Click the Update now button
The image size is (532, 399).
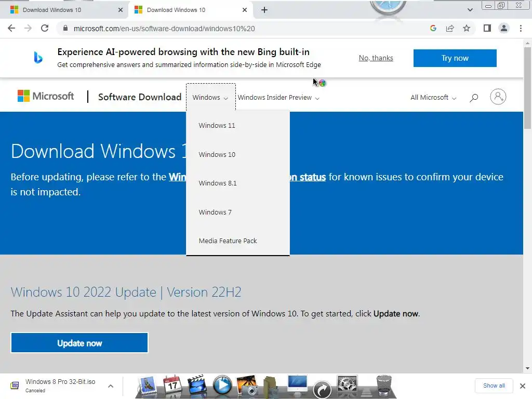(x=79, y=343)
